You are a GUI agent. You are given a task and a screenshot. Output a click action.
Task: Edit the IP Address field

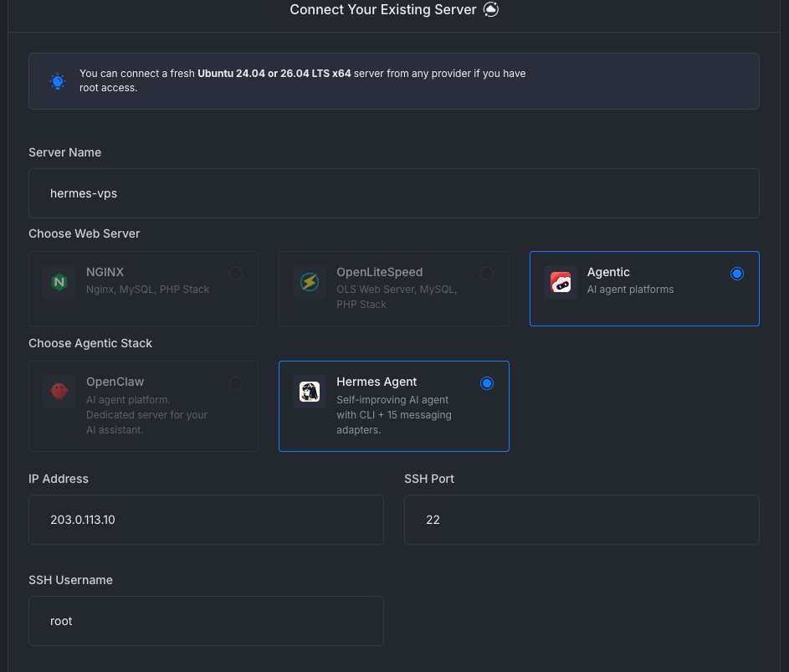point(206,520)
